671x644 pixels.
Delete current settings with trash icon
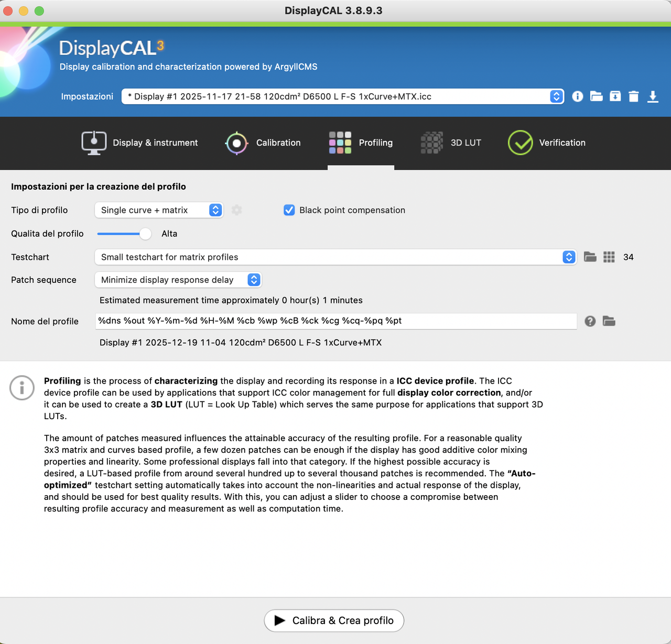coord(634,96)
